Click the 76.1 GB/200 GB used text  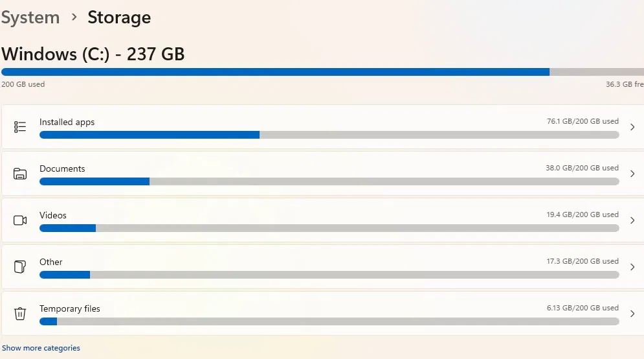coord(583,121)
